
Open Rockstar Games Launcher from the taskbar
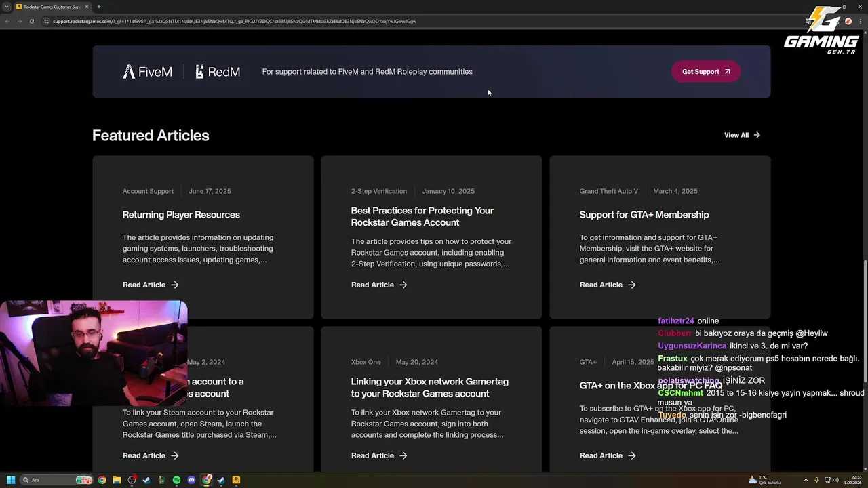tap(236, 480)
